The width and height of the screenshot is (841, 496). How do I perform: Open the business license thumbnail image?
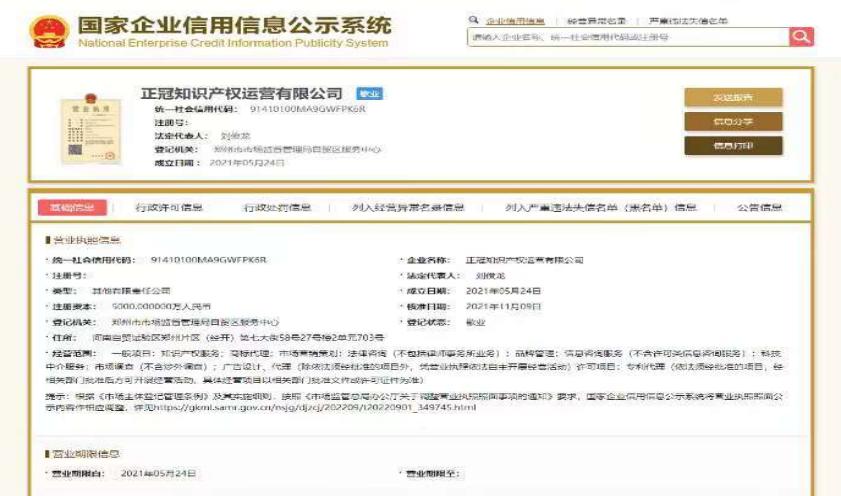point(91,128)
